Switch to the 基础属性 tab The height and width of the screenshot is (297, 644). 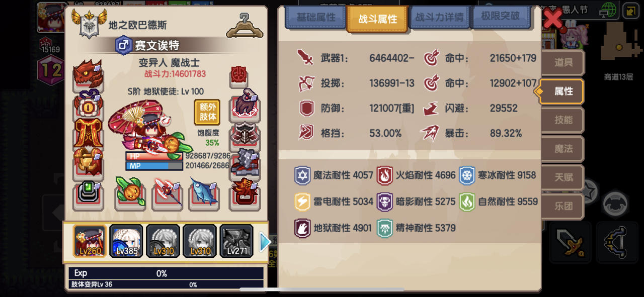click(315, 18)
